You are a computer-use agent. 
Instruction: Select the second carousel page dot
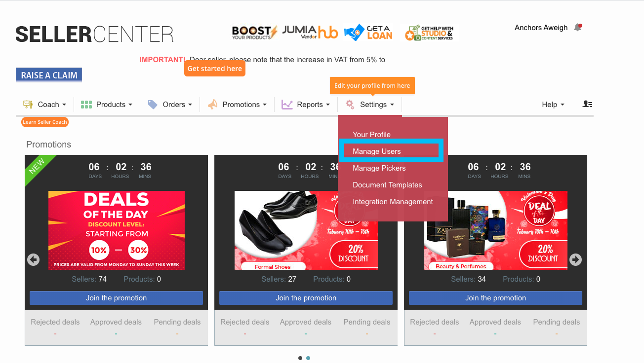pyautogui.click(x=308, y=358)
